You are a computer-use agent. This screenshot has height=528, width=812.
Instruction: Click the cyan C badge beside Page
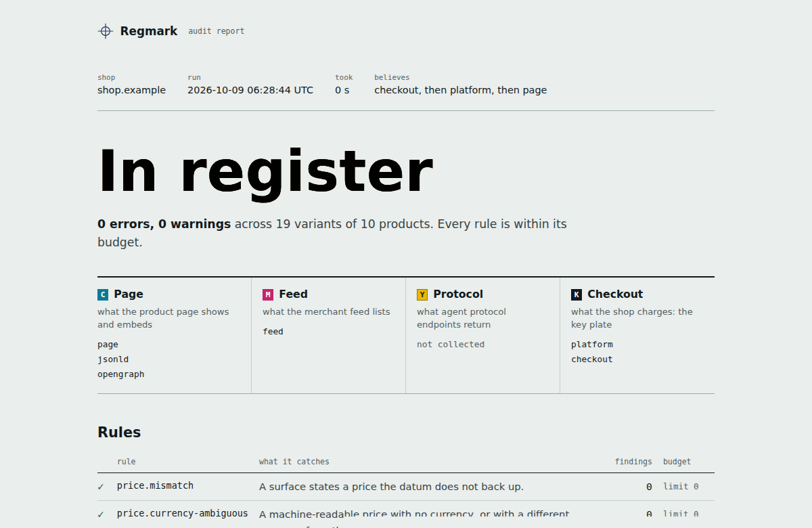103,294
